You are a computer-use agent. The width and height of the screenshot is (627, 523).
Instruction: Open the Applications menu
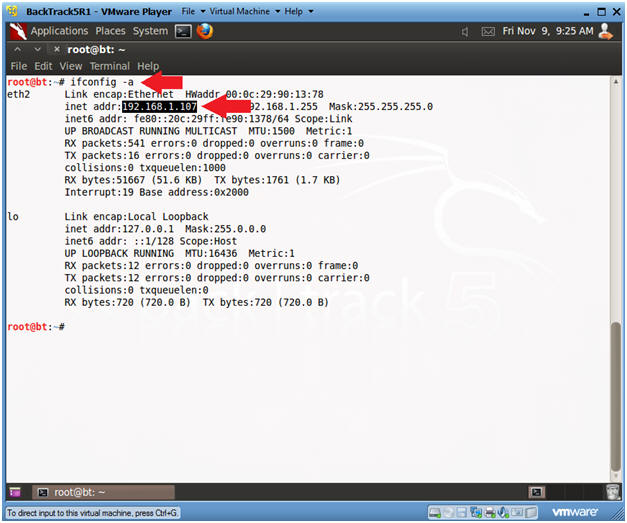pyautogui.click(x=59, y=31)
